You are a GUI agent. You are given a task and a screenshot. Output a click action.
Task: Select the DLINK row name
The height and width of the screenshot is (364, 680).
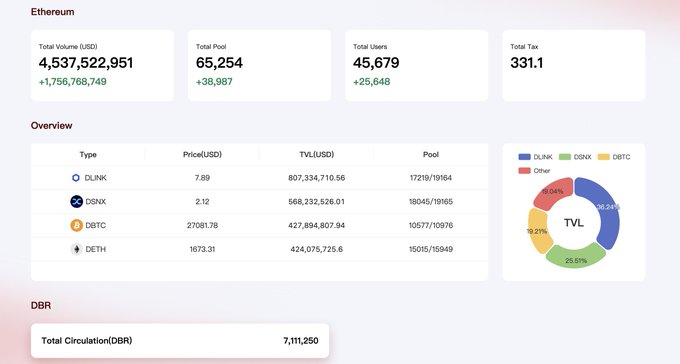coord(95,178)
